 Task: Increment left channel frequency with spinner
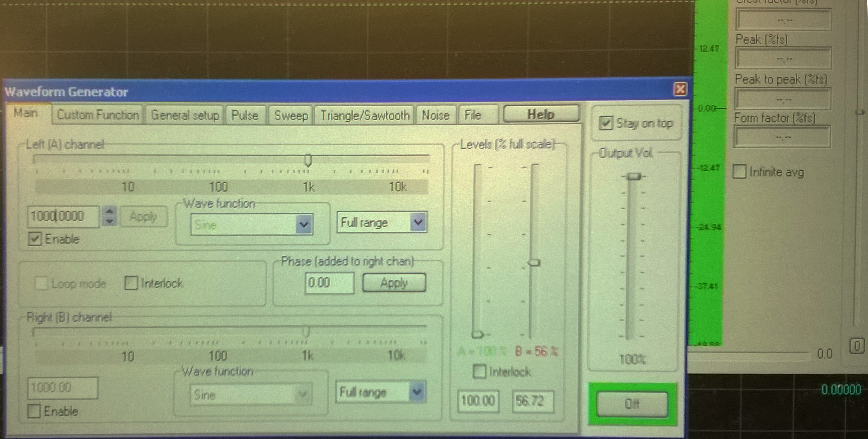[x=110, y=211]
